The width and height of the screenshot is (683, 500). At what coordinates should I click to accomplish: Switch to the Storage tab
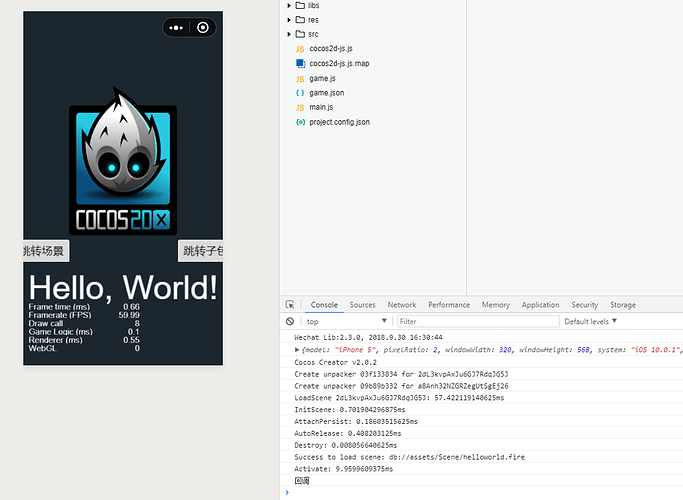tap(623, 305)
